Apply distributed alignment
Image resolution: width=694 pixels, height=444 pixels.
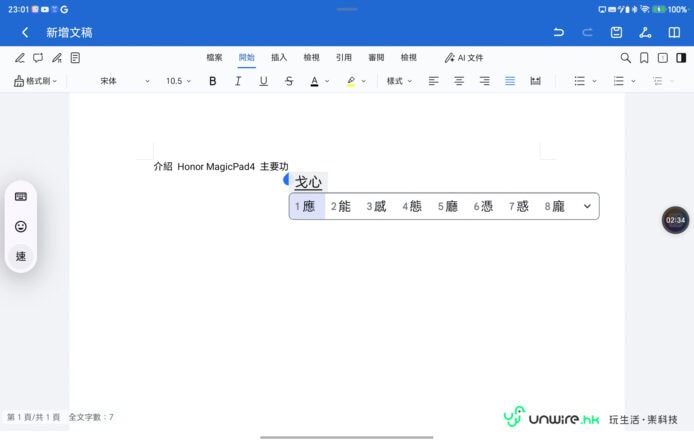coord(536,81)
